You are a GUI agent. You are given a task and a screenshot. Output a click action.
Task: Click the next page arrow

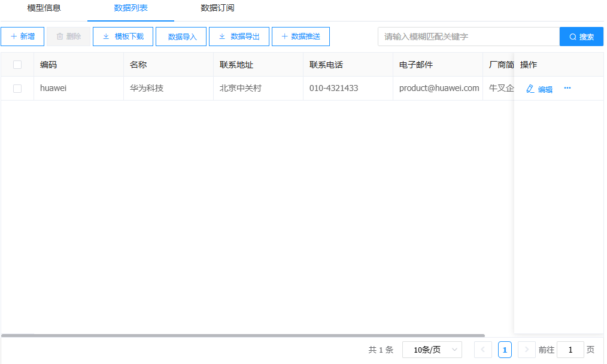pyautogui.click(x=526, y=350)
